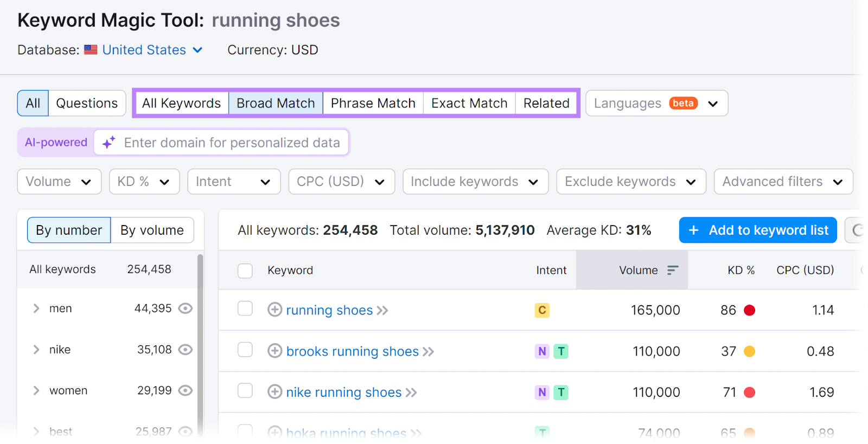Click the T intent badge for nike running shoes
This screenshot has width=868, height=444.
pyautogui.click(x=561, y=392)
